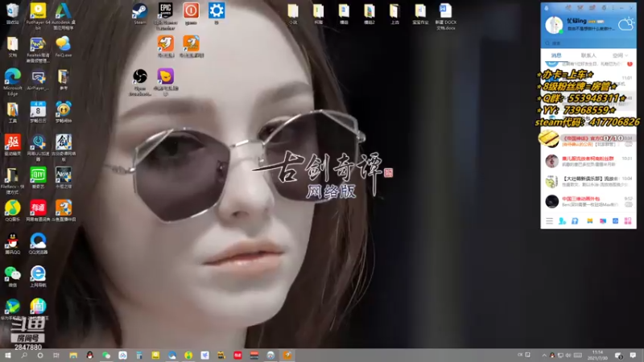Open the Douyu app on the taskbar

287,355
